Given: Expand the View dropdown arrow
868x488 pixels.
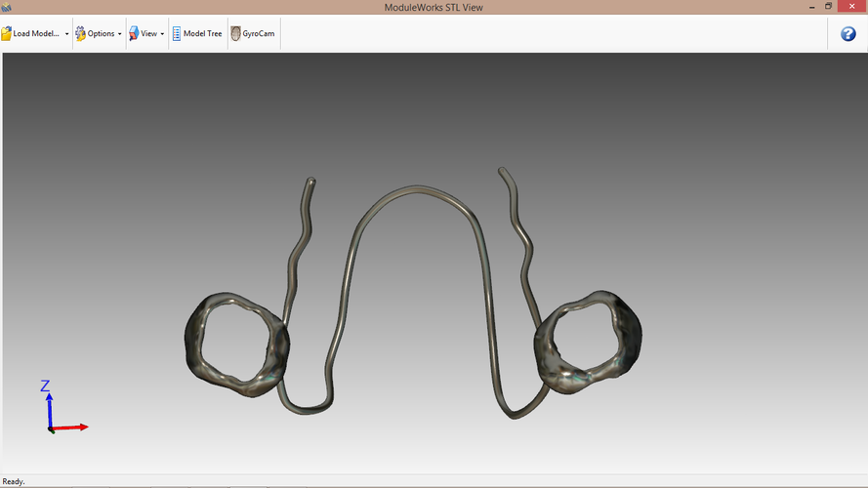Looking at the screenshot, I should 162,34.
